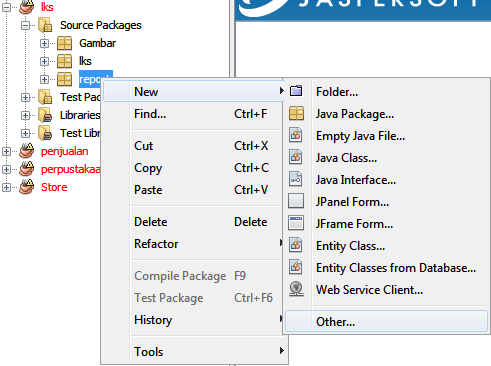This screenshot has height=366, width=491.
Task: Click the Java Interface file icon
Action: pyautogui.click(x=296, y=179)
